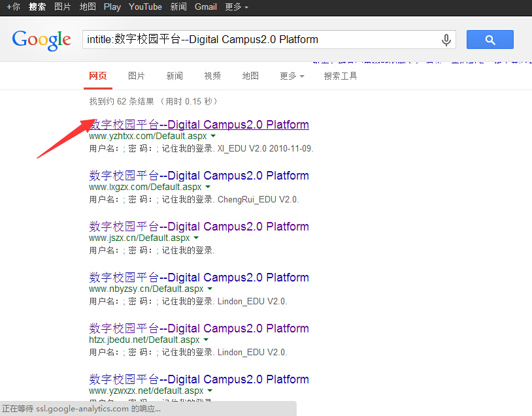Click the result count text 找到约 62 条结果
Image resolution: width=532 pixels, height=416 pixels.
pos(122,101)
